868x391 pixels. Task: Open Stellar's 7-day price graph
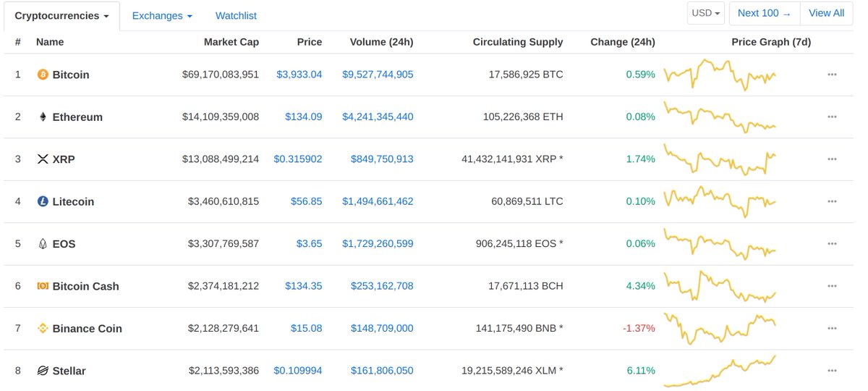(720, 371)
